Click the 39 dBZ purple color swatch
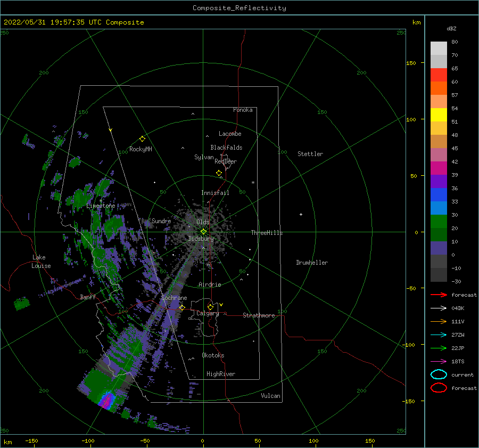The image size is (479, 448). tap(439, 181)
